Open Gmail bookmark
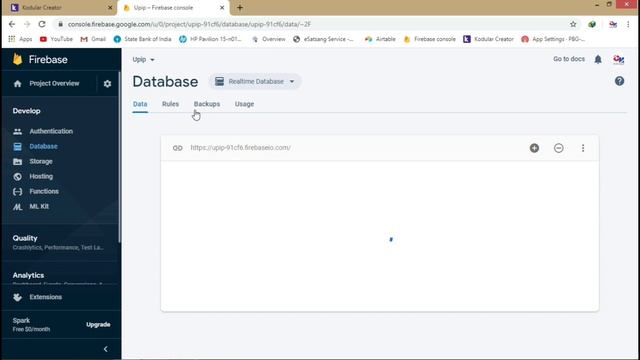Viewport: 640px width, 360px height. pos(93,39)
